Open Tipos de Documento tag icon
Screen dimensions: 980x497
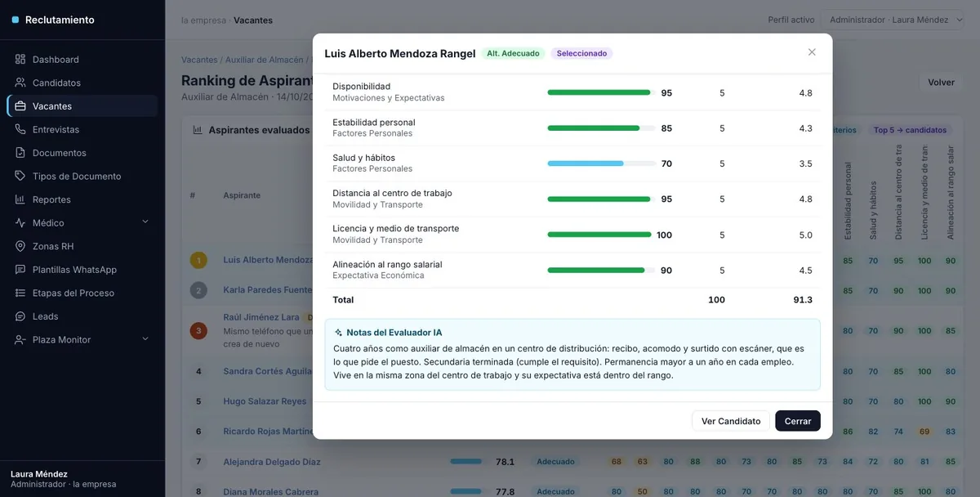(20, 176)
